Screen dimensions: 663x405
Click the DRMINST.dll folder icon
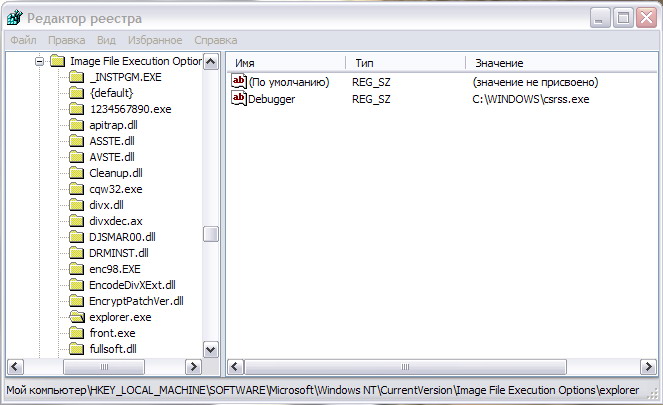pos(77,253)
